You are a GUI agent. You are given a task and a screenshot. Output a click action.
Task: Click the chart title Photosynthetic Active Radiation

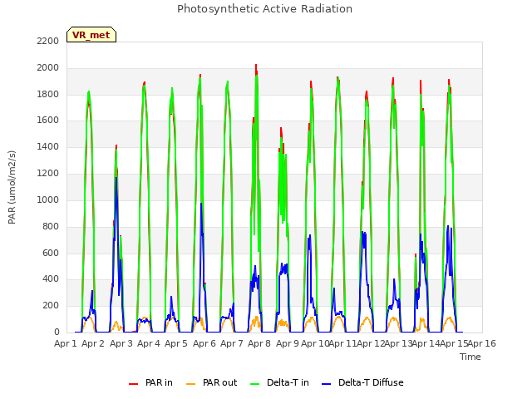pyautogui.click(x=264, y=9)
